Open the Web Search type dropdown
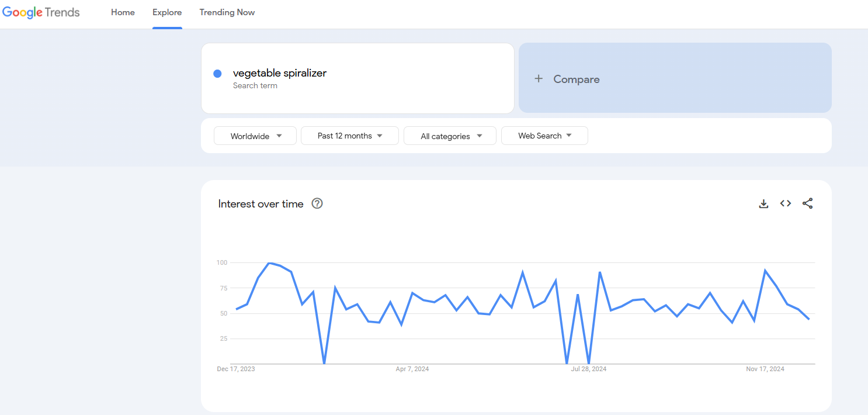 coord(544,136)
